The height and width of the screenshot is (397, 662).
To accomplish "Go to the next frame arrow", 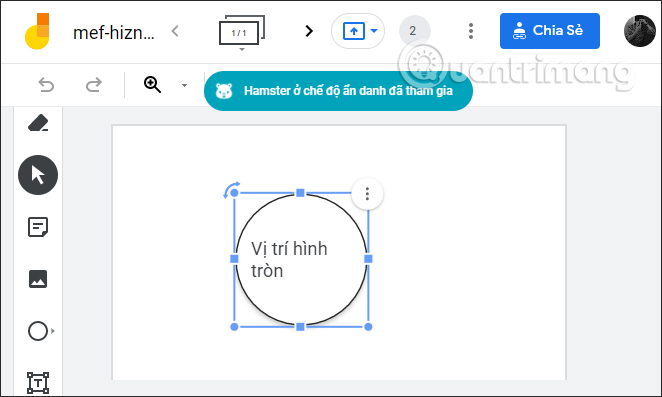I will (x=309, y=31).
